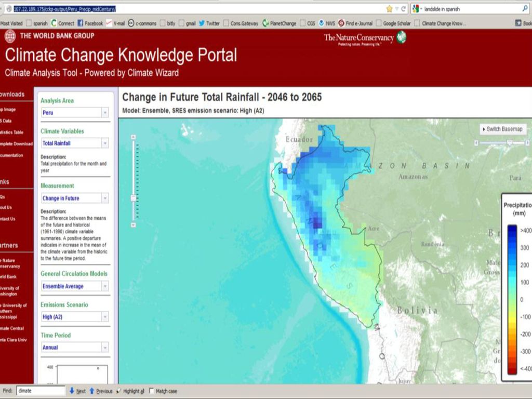Image resolution: width=532 pixels, height=399 pixels.
Task: Click the map zoom slider handle
Action: (x=134, y=198)
